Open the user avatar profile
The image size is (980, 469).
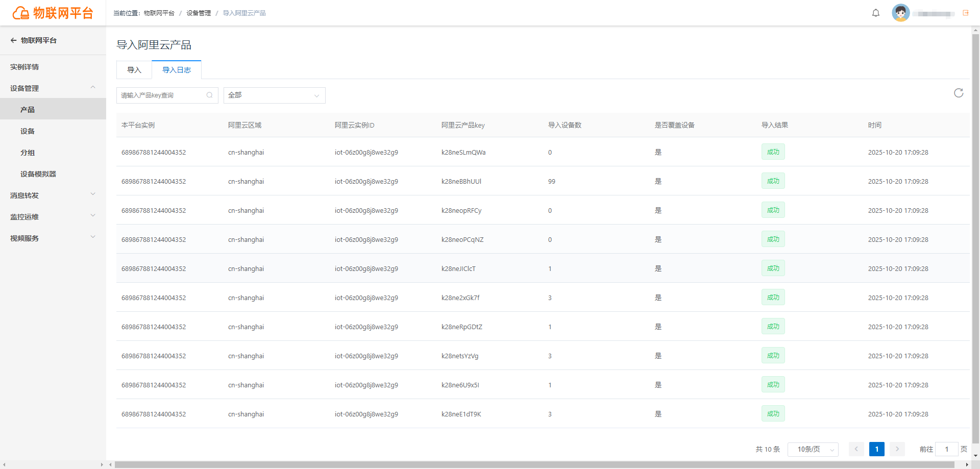point(900,13)
